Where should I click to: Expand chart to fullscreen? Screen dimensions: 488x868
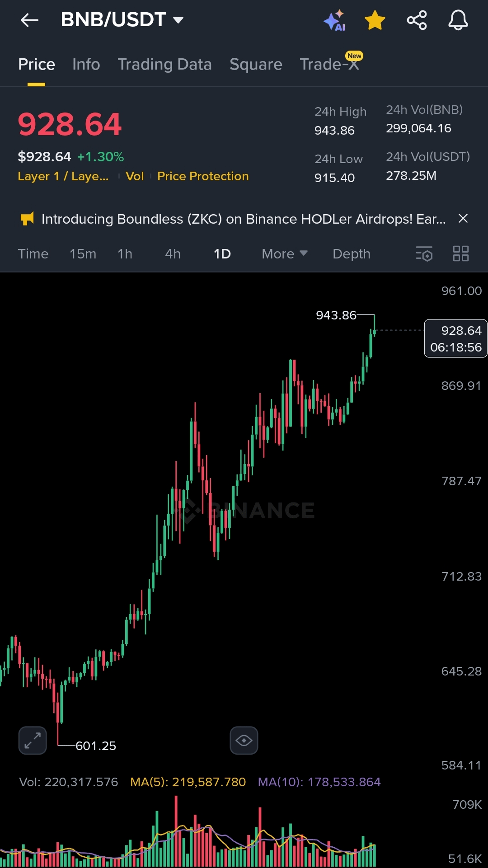pyautogui.click(x=33, y=741)
